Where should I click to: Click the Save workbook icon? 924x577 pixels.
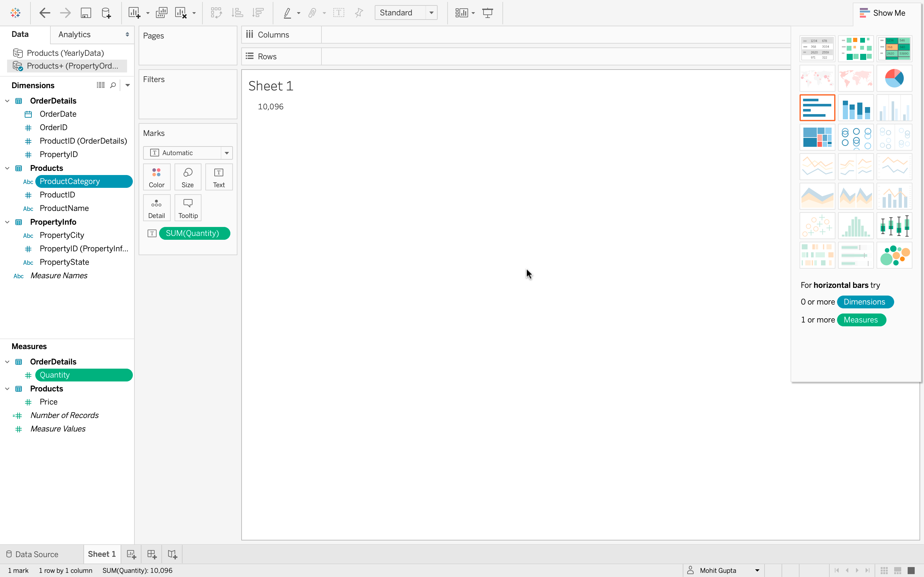[x=86, y=13]
